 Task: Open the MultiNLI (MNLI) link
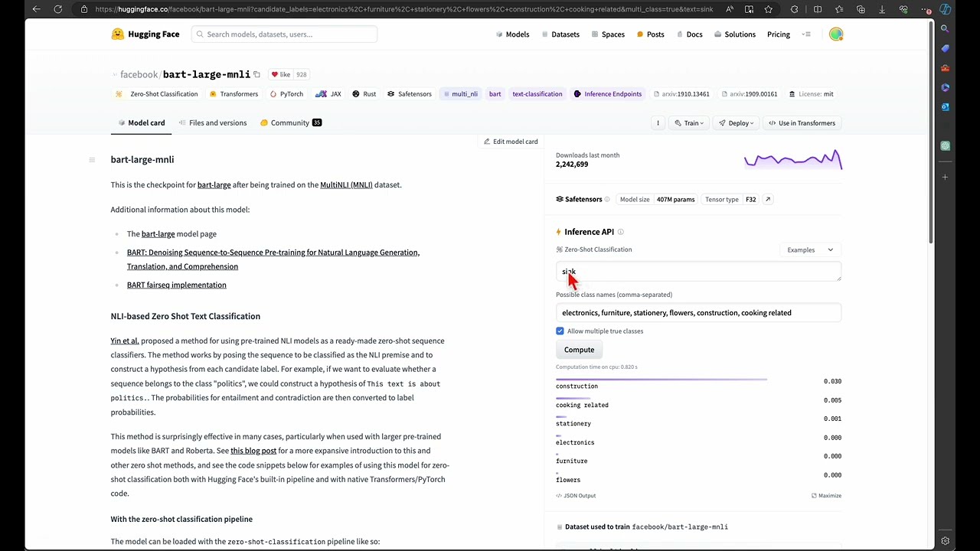click(346, 185)
